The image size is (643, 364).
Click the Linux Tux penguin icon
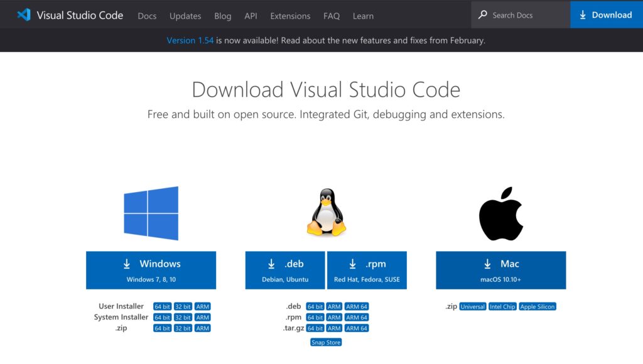tap(326, 213)
